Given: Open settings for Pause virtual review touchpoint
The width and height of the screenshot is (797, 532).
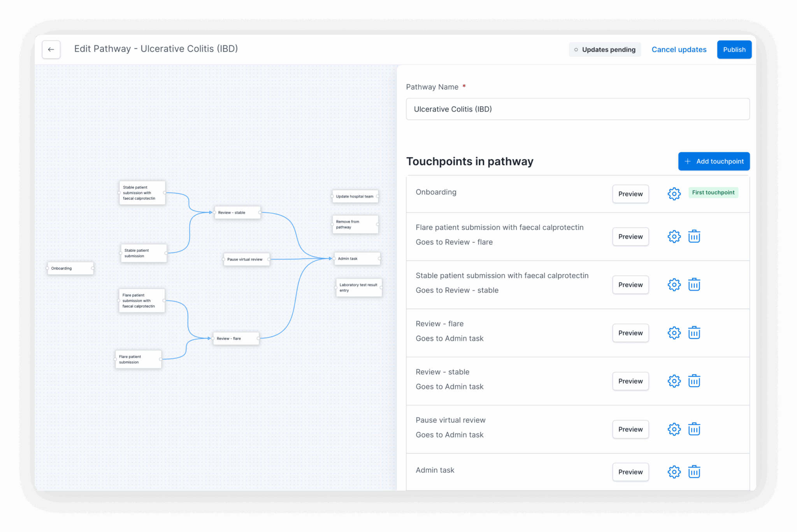Looking at the screenshot, I should pos(674,429).
